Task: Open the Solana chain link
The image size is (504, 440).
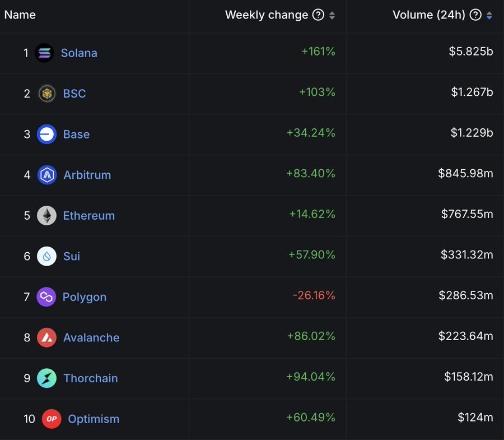Action: tap(79, 53)
